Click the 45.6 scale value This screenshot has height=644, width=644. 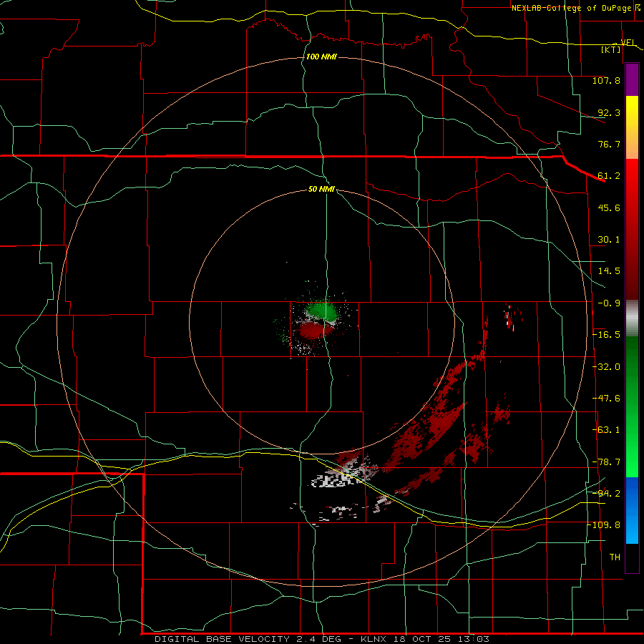click(609, 208)
